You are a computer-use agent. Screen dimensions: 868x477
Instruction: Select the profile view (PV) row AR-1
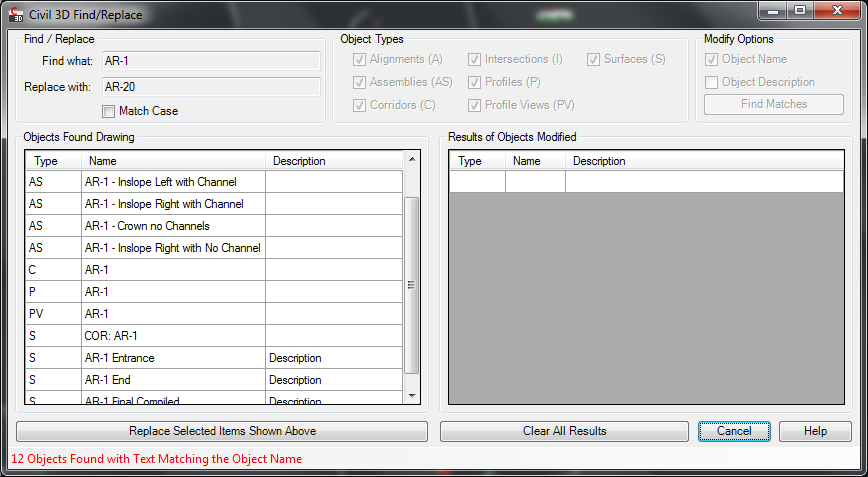(214, 314)
